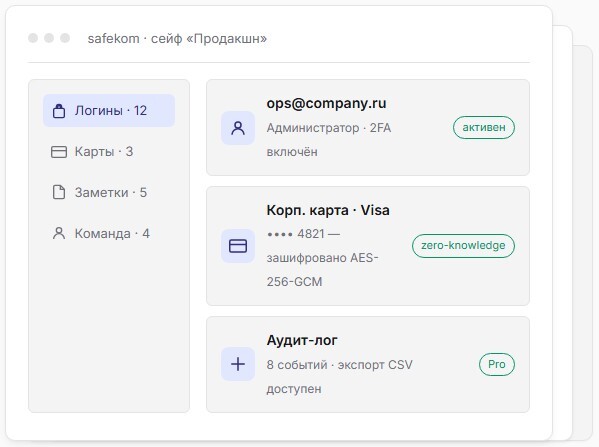Click the card icon beside Карты
The width and height of the screenshot is (599, 447).
(x=59, y=152)
